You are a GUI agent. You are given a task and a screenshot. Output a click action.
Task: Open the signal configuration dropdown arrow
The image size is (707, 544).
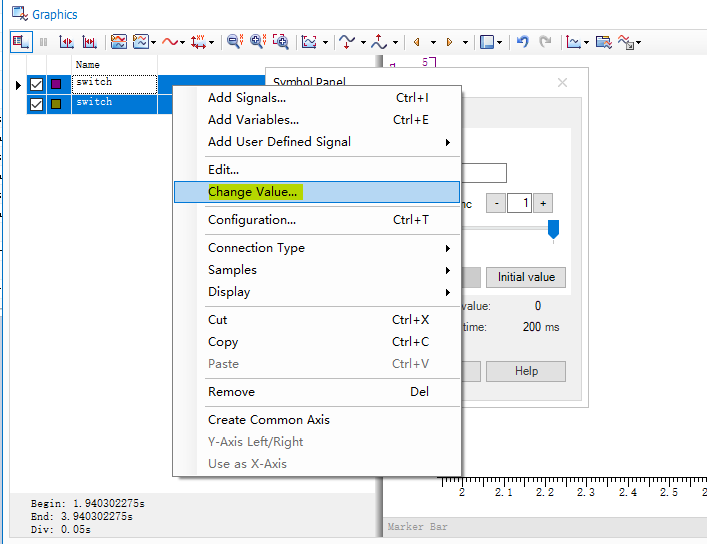[638, 42]
